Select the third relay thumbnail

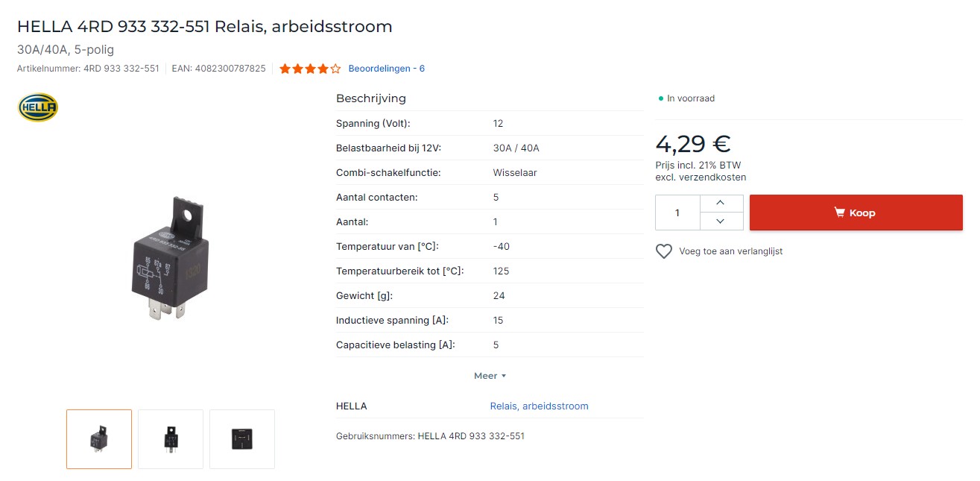(242, 439)
